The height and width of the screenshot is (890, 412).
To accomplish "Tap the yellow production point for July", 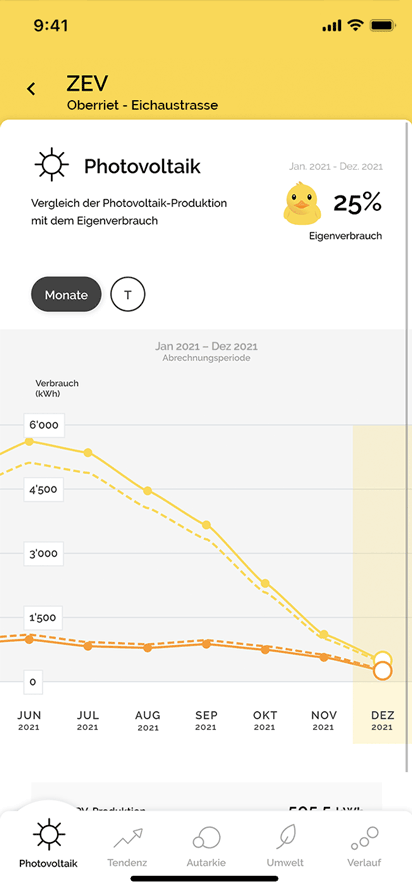I will point(88,452).
